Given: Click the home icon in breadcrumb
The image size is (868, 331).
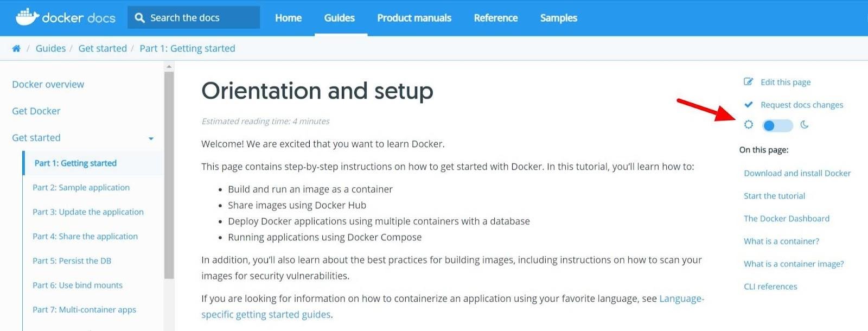Looking at the screenshot, I should [x=16, y=48].
